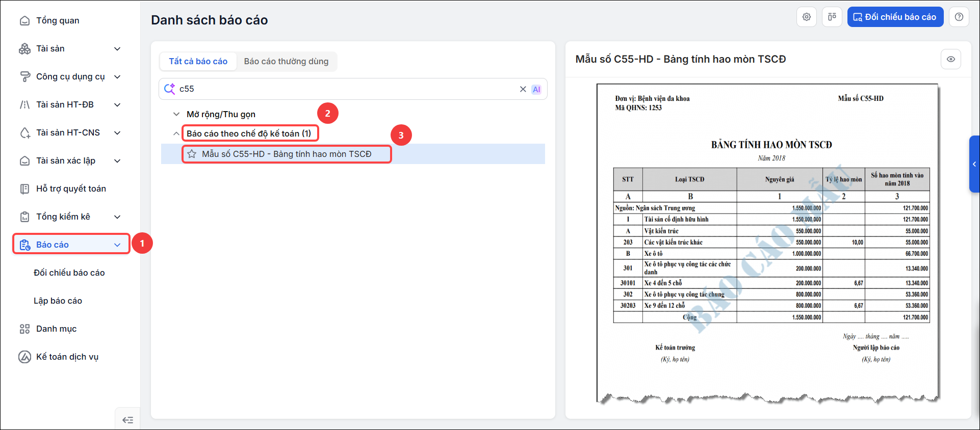Expand the Công cụ dụng cụ chevron
This screenshot has height=430, width=980.
coord(117,77)
